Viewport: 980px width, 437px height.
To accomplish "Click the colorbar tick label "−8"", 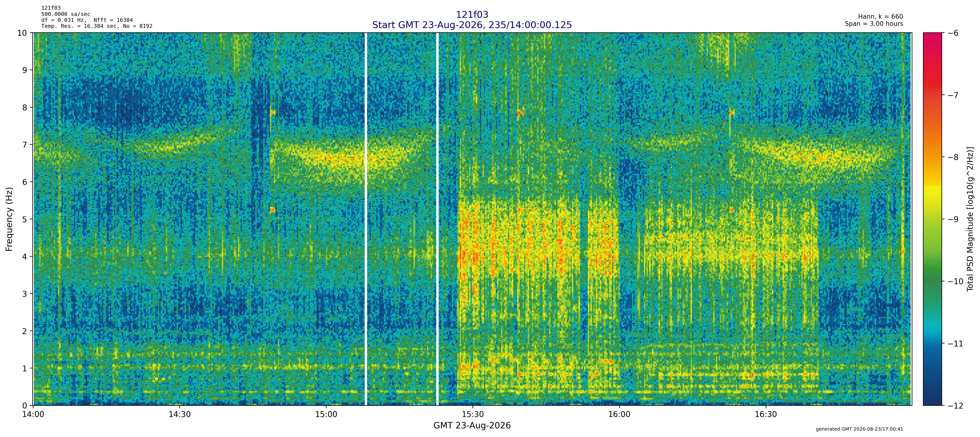I will click(953, 157).
